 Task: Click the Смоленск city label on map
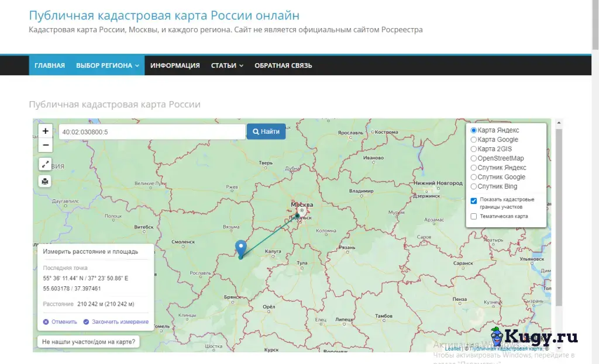183,241
